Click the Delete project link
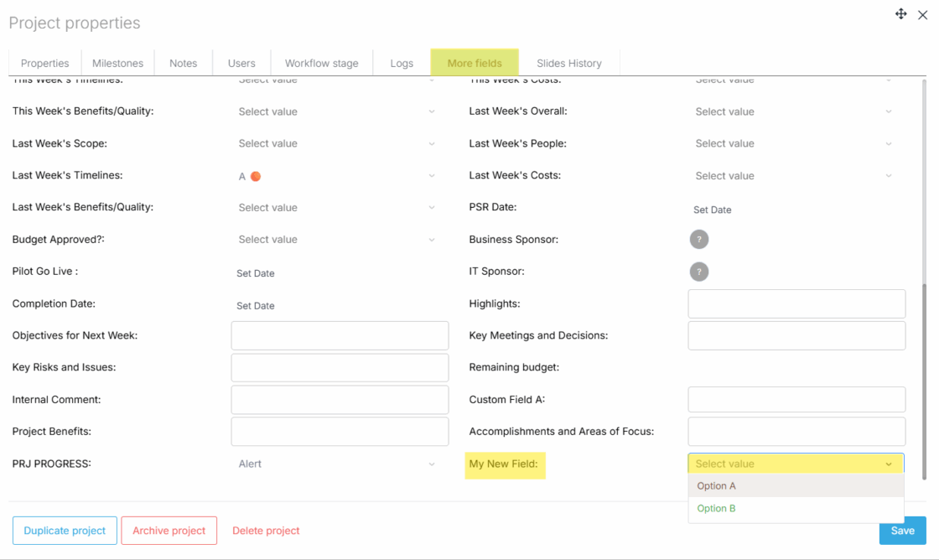 [266, 531]
